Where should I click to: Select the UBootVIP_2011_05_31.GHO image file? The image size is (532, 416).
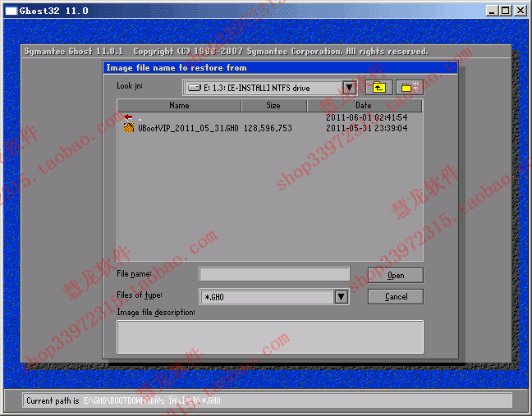pos(186,128)
